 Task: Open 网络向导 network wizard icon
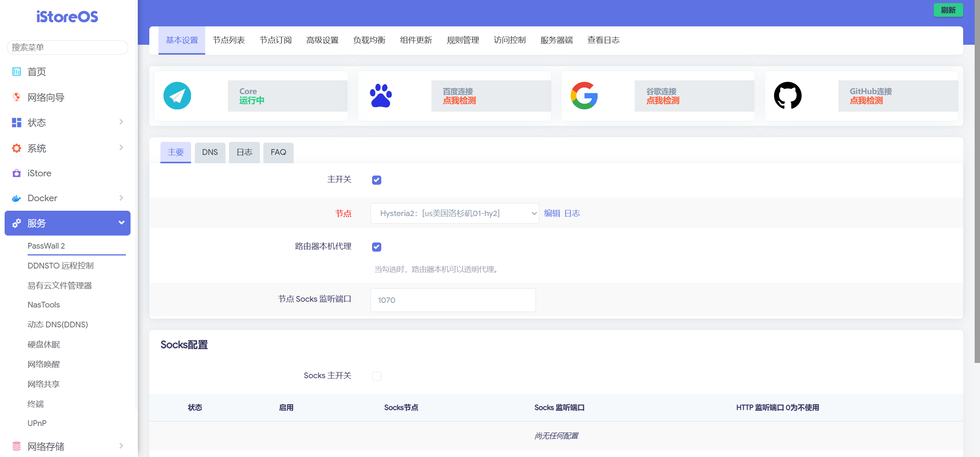[x=16, y=97]
